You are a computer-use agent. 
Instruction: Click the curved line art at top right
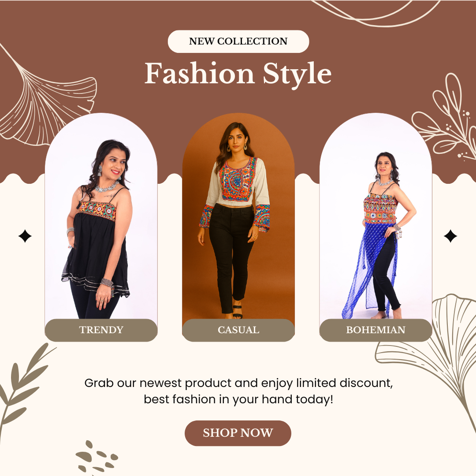click(376, 13)
